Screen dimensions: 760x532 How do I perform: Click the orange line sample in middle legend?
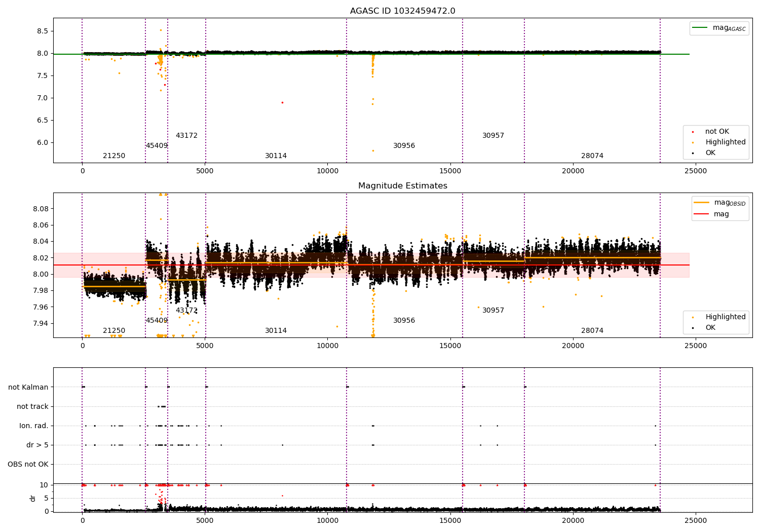(x=702, y=203)
